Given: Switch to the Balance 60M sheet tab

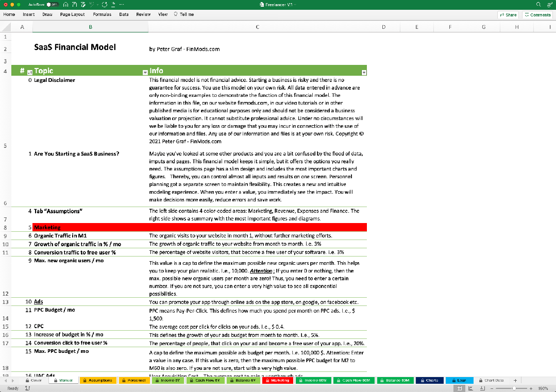Looking at the screenshot, I should (395, 380).
